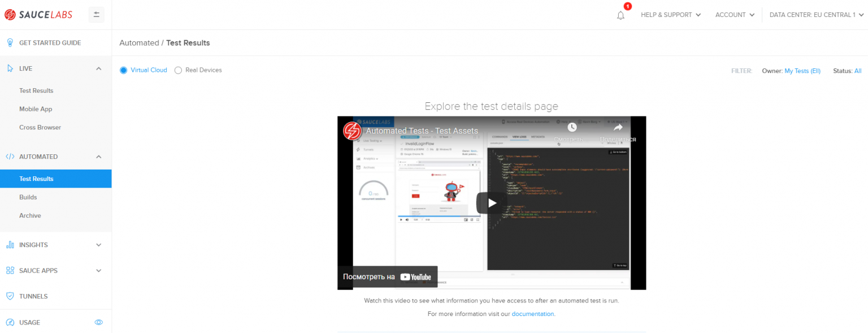868x333 pixels.
Task: Play the test details video
Action: (x=491, y=202)
